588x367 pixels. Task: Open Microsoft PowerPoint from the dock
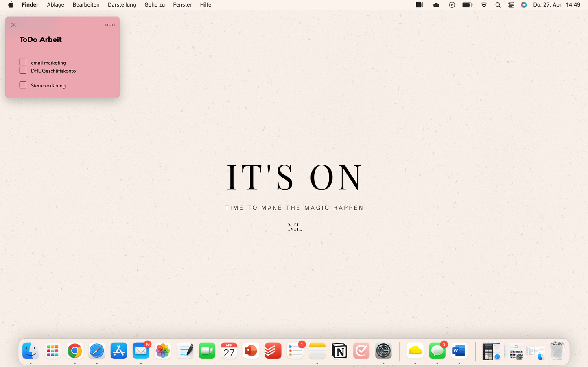click(x=251, y=351)
